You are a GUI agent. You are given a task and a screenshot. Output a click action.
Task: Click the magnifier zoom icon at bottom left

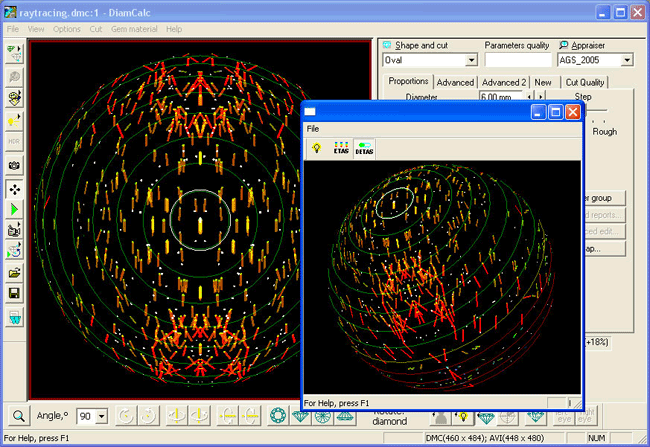coord(18,416)
